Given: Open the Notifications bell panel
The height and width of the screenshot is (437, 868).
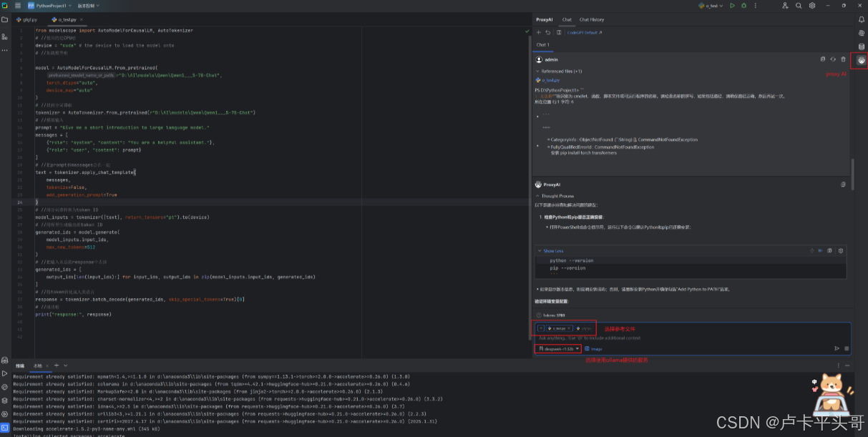Looking at the screenshot, I should coord(861,19).
